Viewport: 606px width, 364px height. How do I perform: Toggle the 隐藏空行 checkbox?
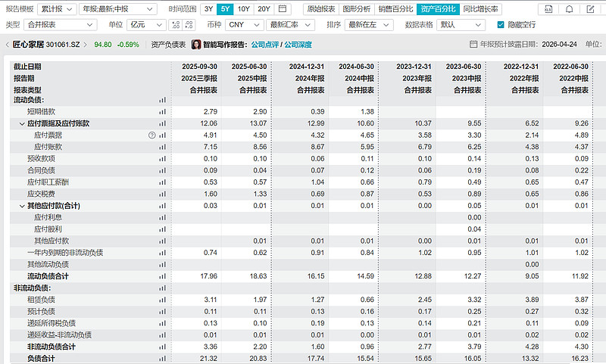(501, 25)
